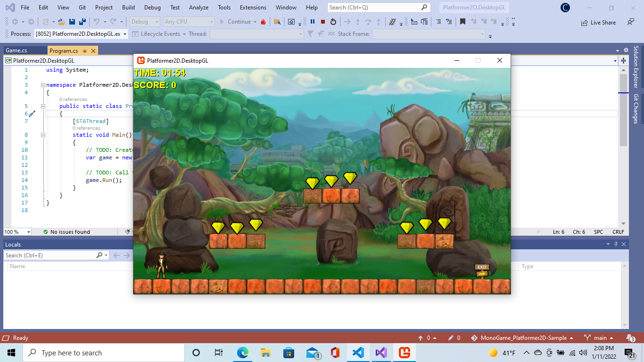Click the Continue debugging button
The height and width of the screenshot is (362, 644).
pyautogui.click(x=234, y=22)
